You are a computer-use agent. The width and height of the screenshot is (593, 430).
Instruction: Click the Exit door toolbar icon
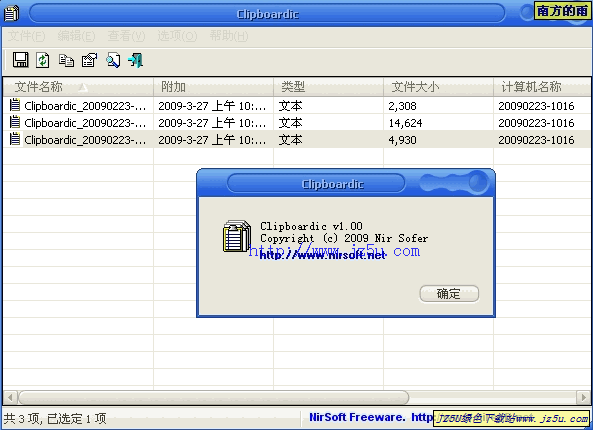click(x=135, y=60)
